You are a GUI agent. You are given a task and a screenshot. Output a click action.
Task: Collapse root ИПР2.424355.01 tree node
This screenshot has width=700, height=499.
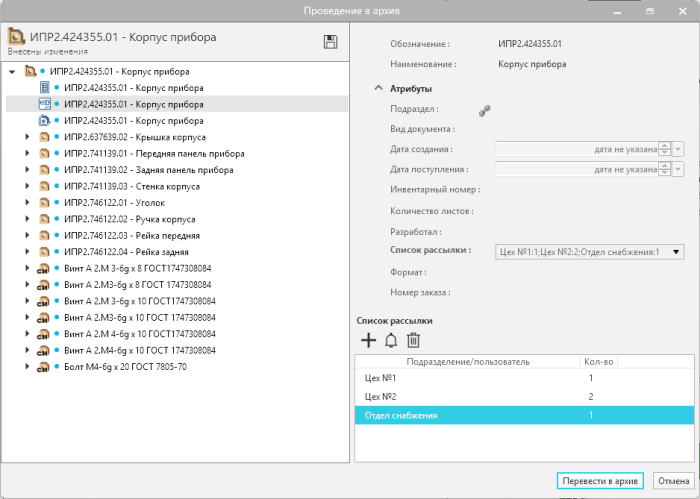[x=12, y=72]
